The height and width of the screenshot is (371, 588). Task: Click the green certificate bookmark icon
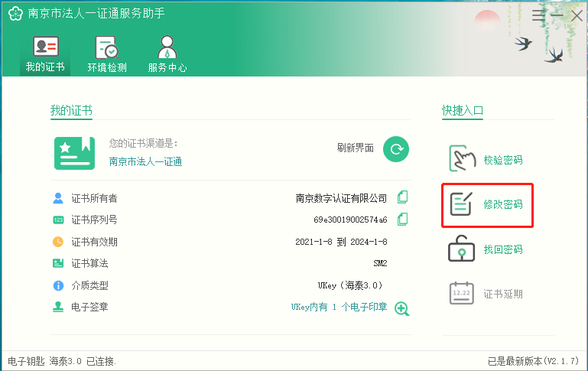[x=74, y=153]
